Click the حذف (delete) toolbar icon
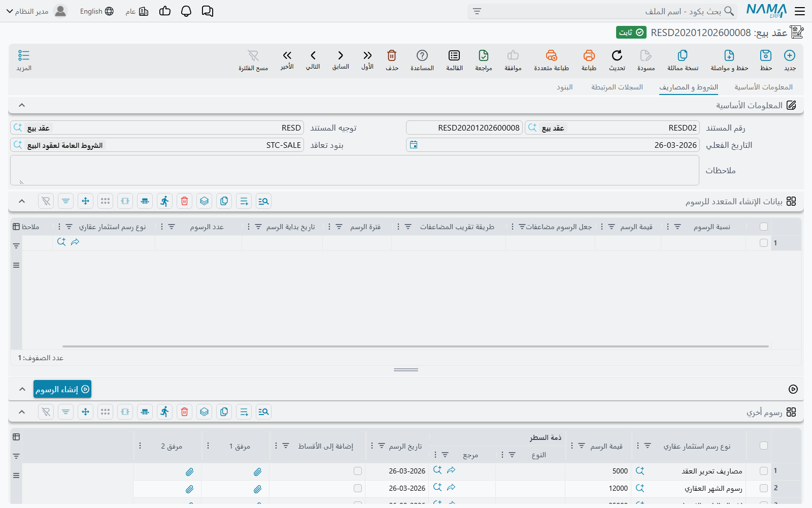This screenshot has width=812, height=508. (392, 60)
